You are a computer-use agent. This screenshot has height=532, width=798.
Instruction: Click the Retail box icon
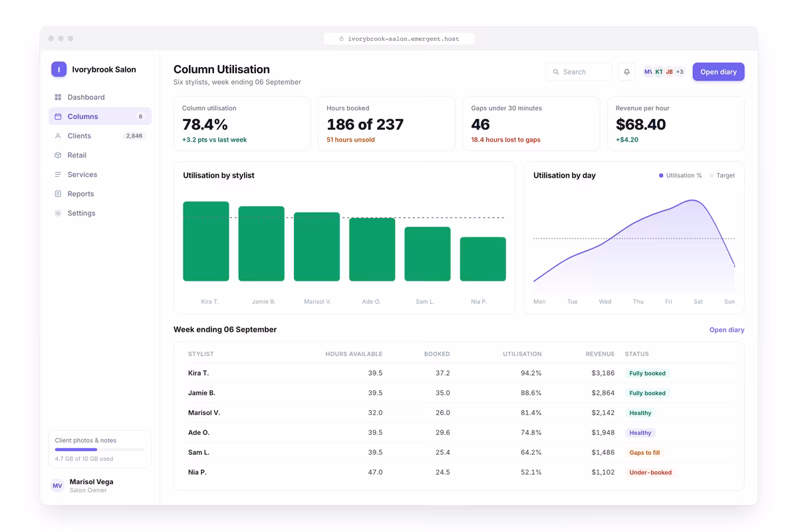pos(58,155)
